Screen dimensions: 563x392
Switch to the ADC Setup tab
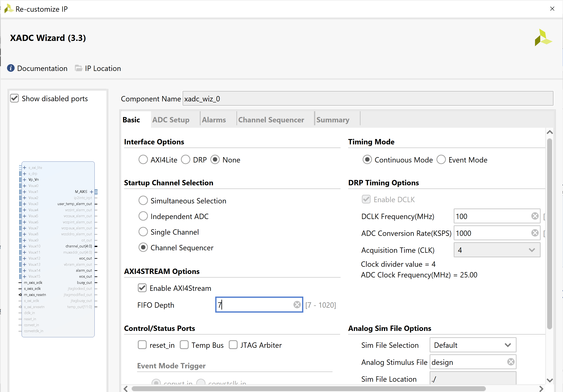171,120
